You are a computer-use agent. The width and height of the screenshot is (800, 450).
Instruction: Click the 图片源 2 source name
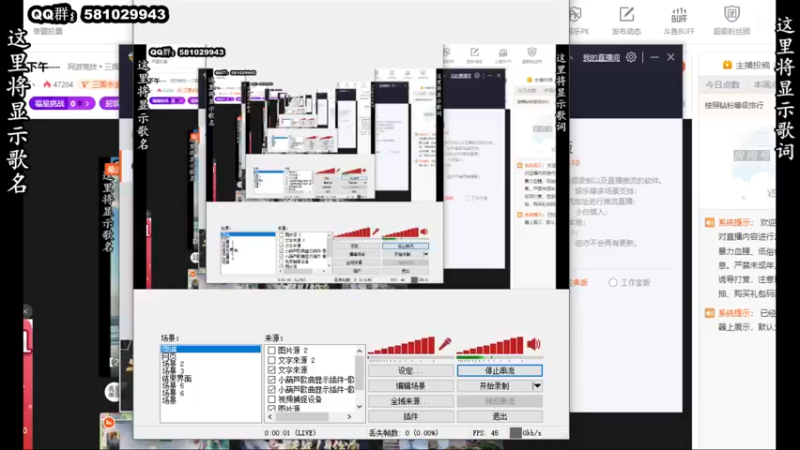(293, 351)
